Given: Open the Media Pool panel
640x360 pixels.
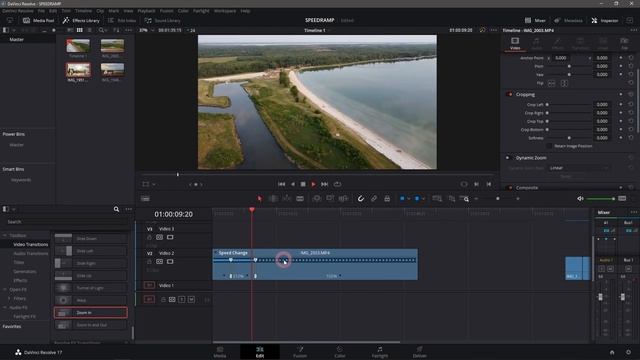Looking at the screenshot, I should point(38,20).
